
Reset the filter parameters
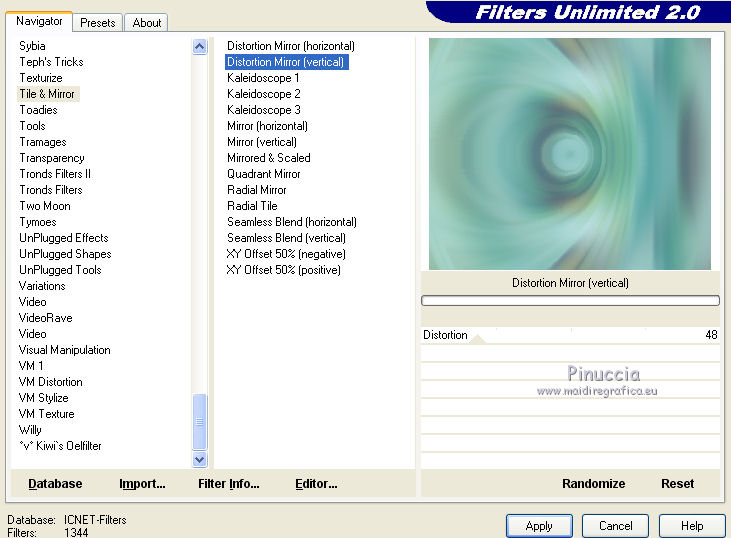coord(677,483)
